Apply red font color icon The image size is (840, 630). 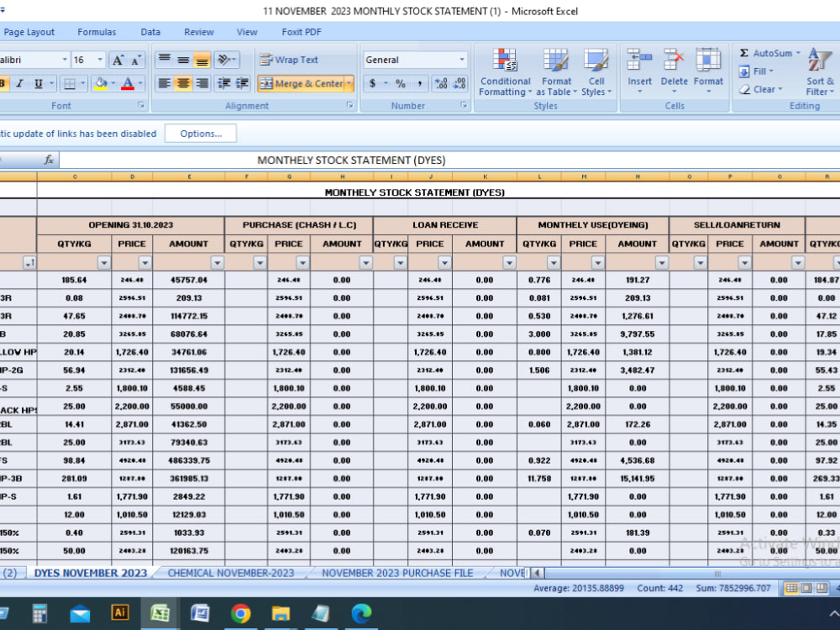coord(128,83)
